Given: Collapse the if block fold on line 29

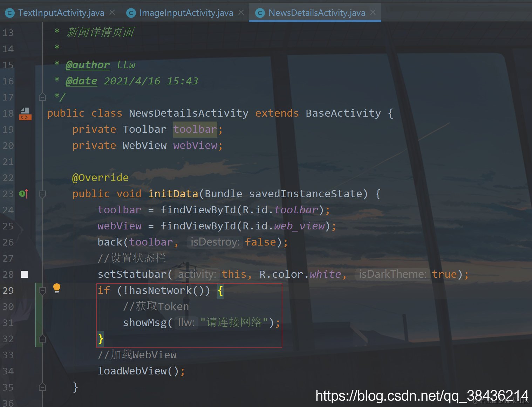Looking at the screenshot, I should tap(42, 291).
